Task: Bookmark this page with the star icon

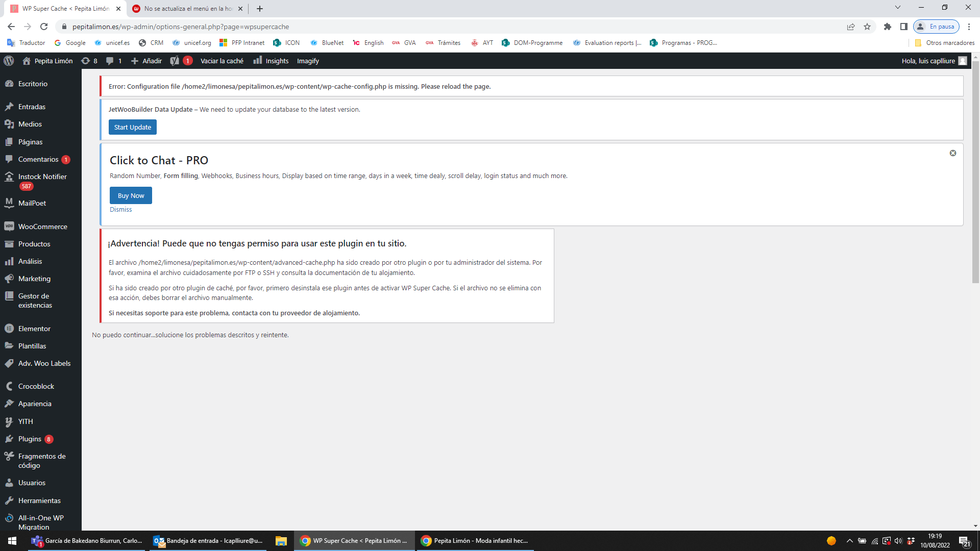Action: (x=867, y=27)
